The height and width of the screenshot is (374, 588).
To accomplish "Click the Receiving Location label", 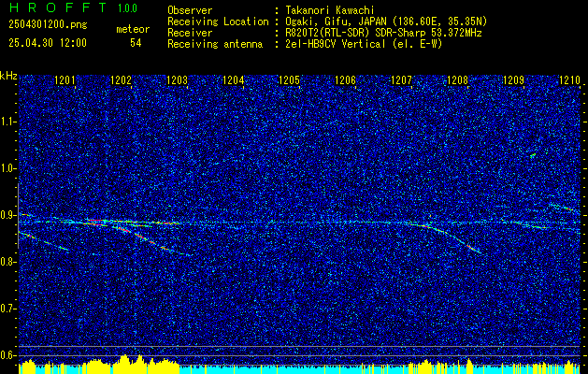I will coord(218,22).
